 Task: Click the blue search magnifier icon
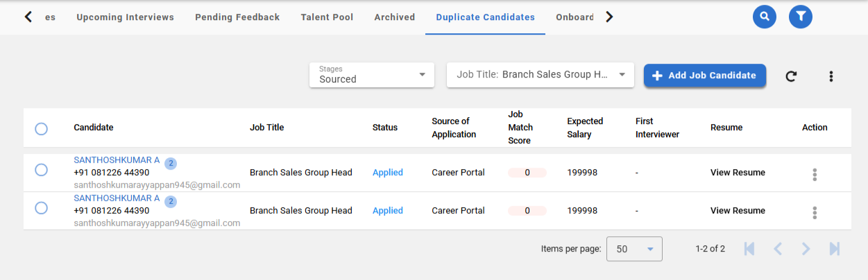(x=764, y=17)
